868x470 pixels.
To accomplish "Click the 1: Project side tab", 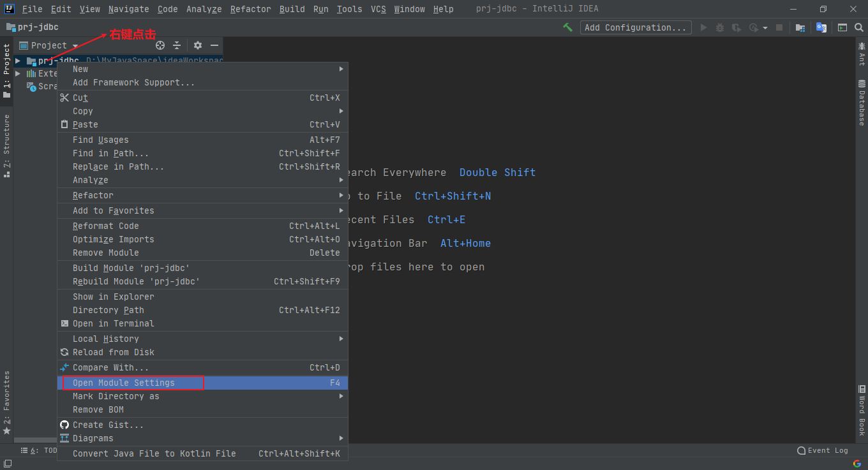I will pyautogui.click(x=6, y=70).
